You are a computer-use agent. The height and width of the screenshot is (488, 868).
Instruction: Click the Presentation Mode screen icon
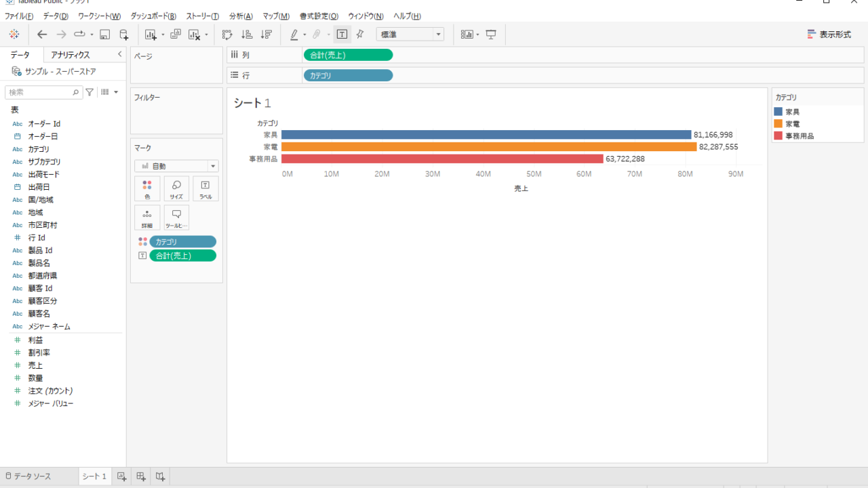pos(492,34)
